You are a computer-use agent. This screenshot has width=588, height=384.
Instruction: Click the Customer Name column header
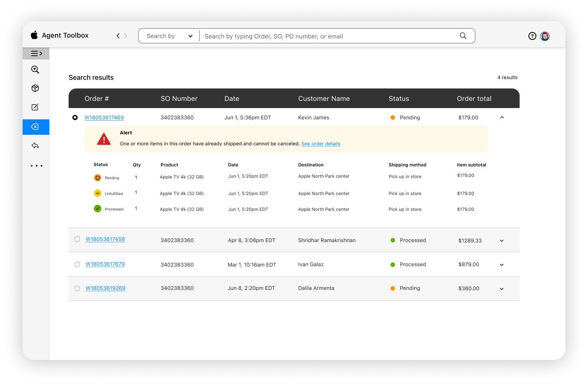coord(324,99)
